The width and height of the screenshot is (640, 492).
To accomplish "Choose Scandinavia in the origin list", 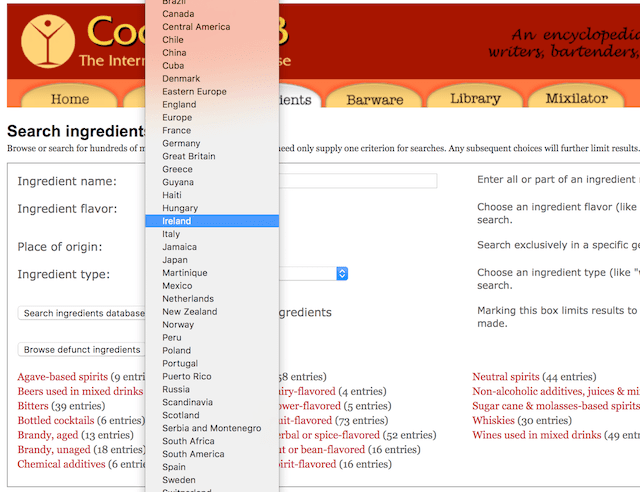I will tap(212, 402).
